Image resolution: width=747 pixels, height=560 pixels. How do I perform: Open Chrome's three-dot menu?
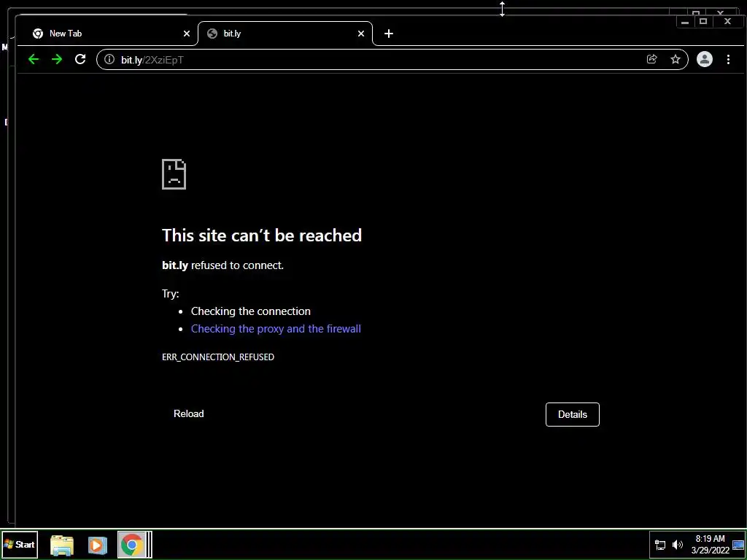[729, 60]
